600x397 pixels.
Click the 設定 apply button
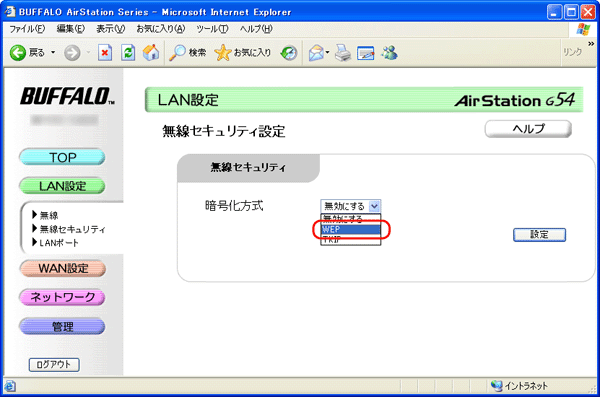click(x=539, y=235)
